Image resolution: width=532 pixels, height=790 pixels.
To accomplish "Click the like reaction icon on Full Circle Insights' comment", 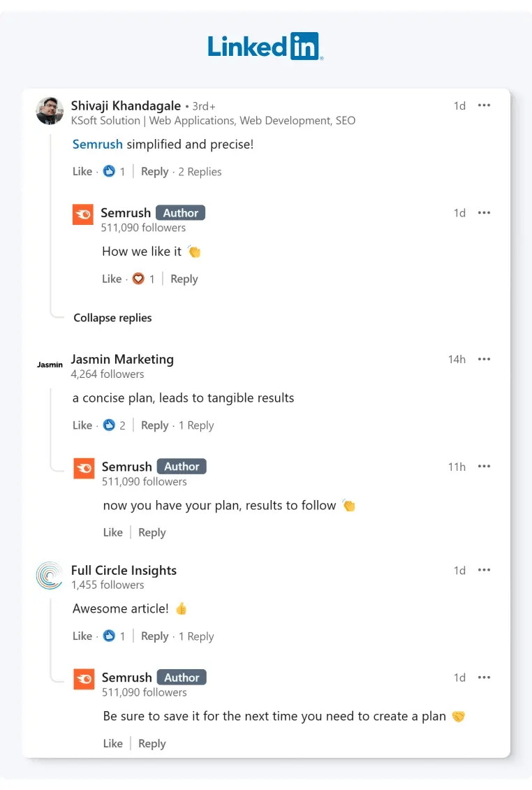I will (109, 636).
